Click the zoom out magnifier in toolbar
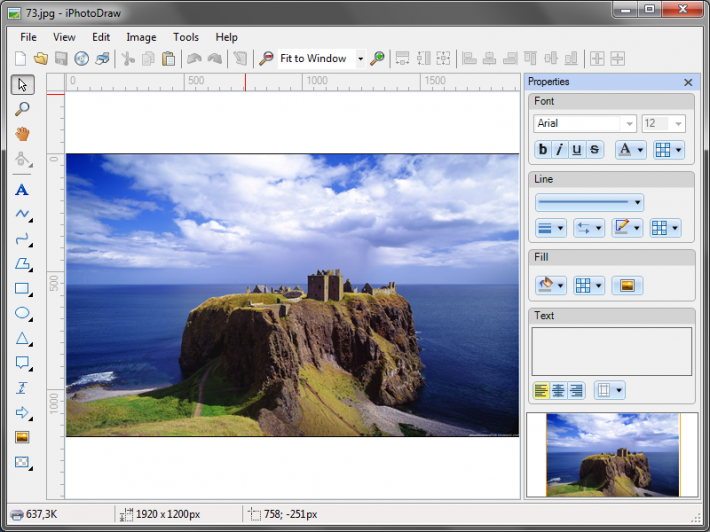 266,58
